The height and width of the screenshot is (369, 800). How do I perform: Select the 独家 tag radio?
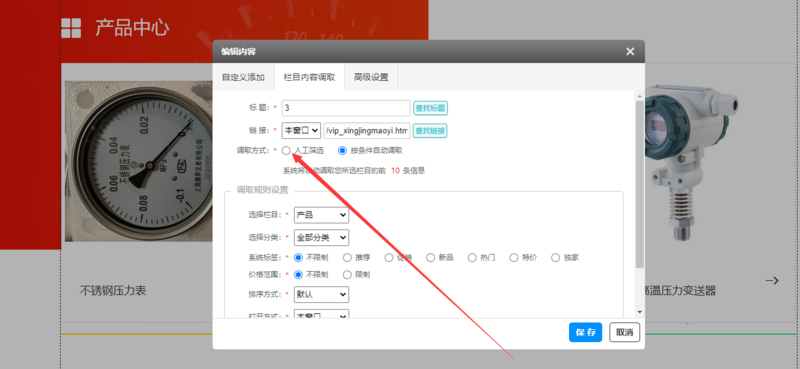tap(556, 258)
